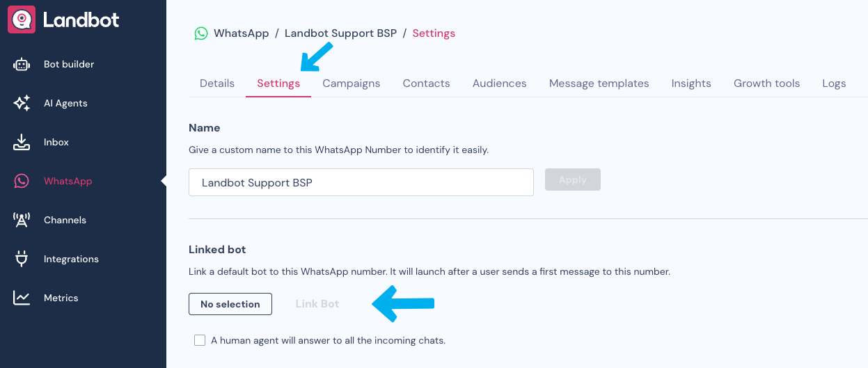Viewport: 868px width, 368px height.
Task: Click Landbot Support BSP breadcrumb link
Action: (x=339, y=33)
